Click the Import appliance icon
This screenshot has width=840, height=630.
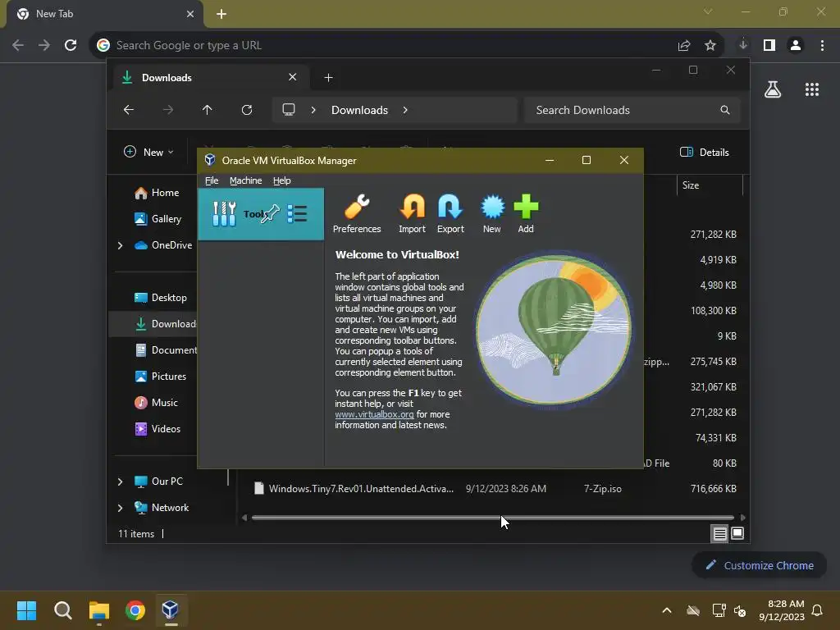tap(412, 214)
